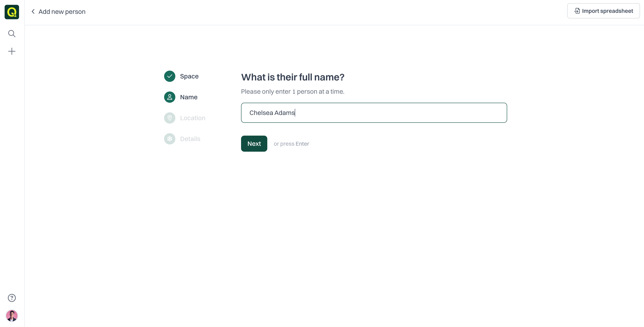Go to the Space step label
The width and height of the screenshot is (644, 327).
pyautogui.click(x=189, y=76)
